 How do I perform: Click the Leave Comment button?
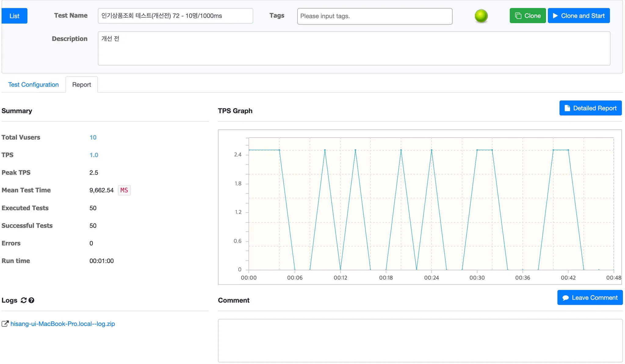coord(590,297)
